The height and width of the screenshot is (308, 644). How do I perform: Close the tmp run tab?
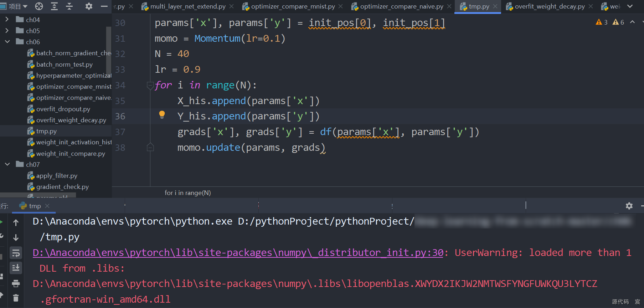pyautogui.click(x=47, y=206)
